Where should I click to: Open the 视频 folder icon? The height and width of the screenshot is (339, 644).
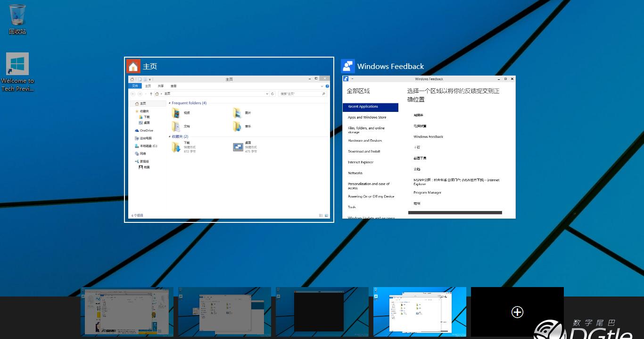pos(176,113)
